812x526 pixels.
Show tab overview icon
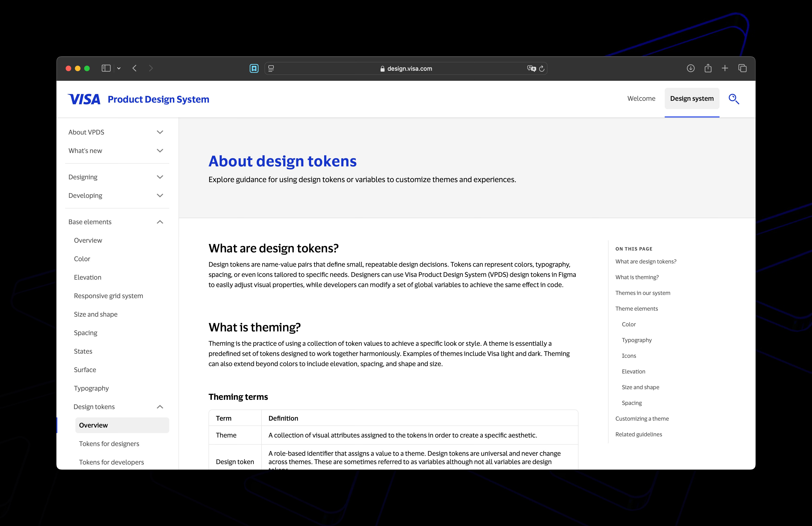(x=742, y=68)
